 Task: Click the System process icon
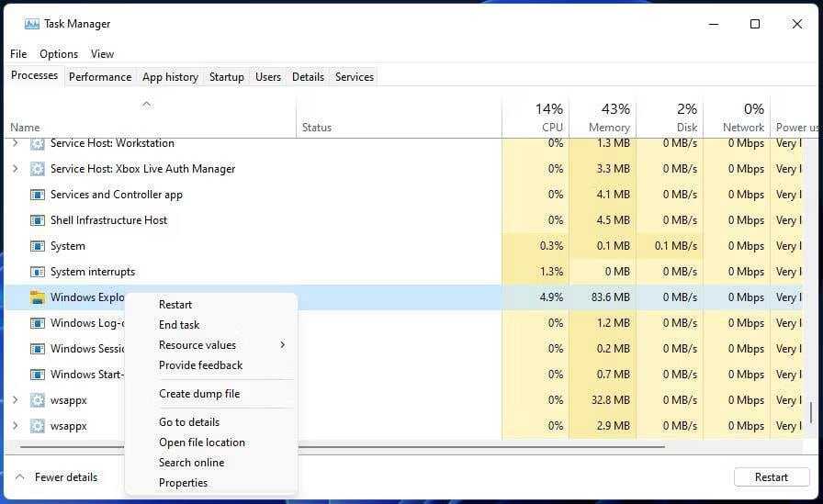(38, 246)
